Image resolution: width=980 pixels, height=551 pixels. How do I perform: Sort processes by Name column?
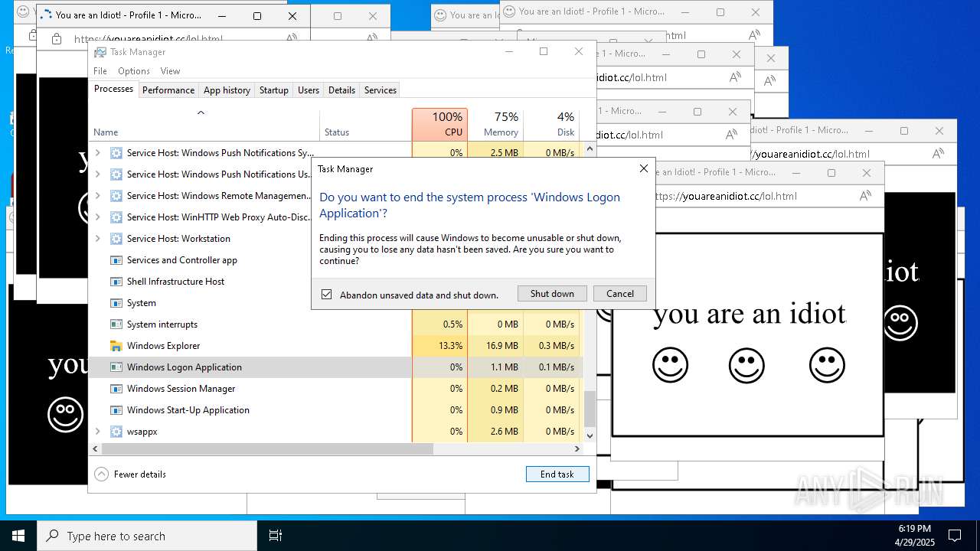tap(204, 125)
